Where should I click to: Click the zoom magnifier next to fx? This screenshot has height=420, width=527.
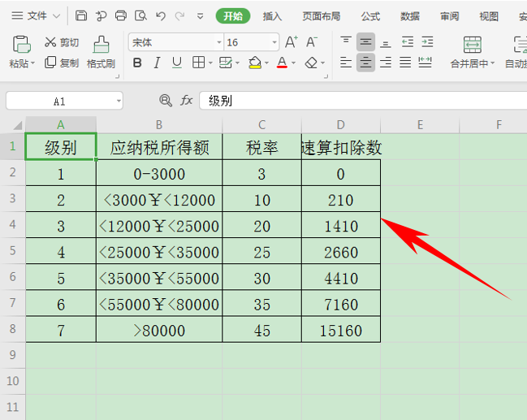166,100
